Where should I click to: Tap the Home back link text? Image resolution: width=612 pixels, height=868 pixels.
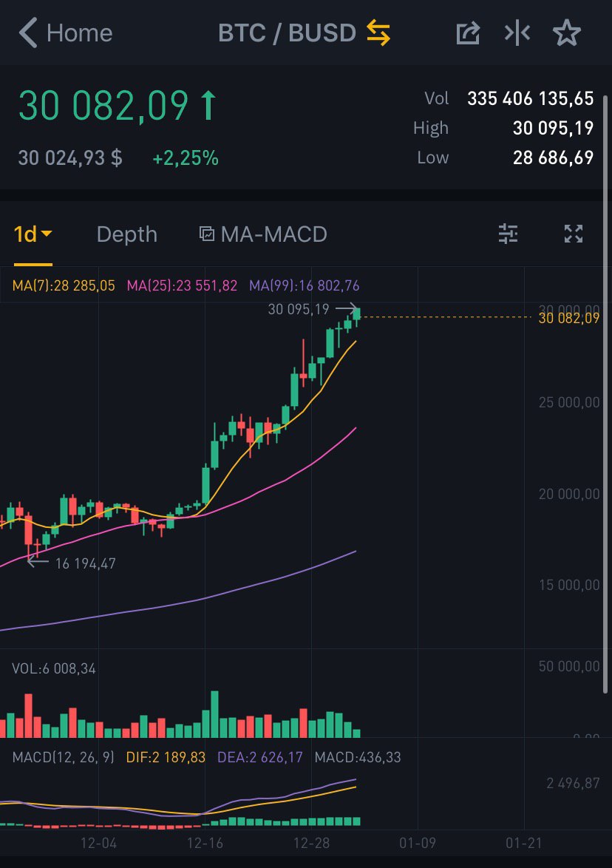pyautogui.click(x=79, y=33)
